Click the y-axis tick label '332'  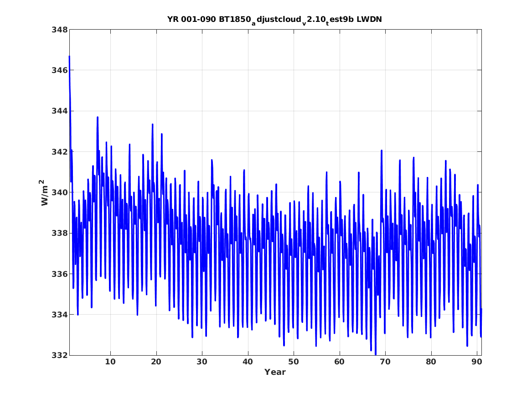point(59,355)
